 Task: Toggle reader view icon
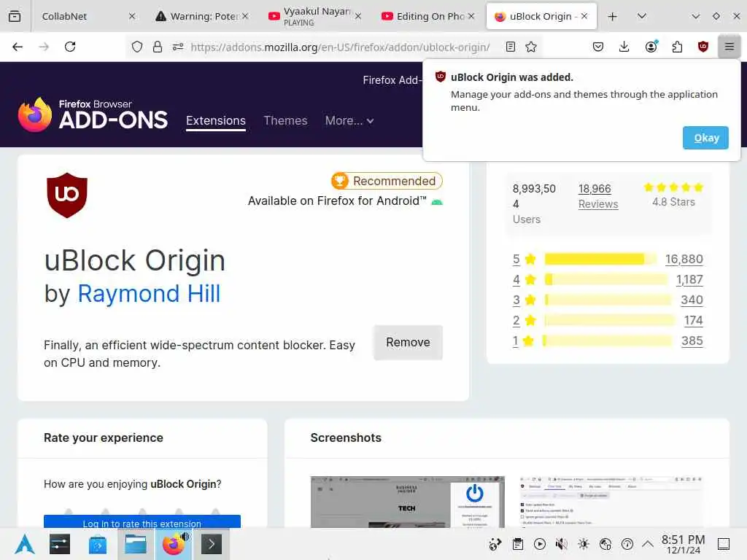coord(510,47)
